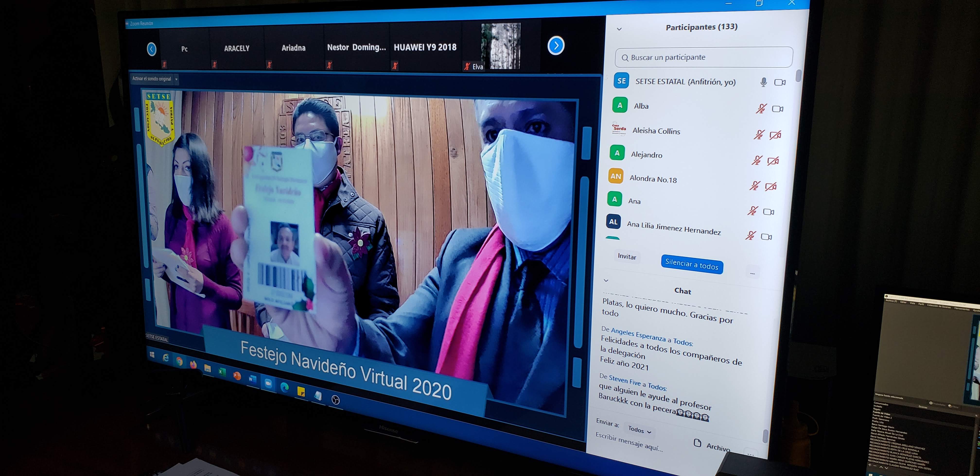Viewport: 980px width, 476px height.
Task: Click Activar el sonido original button
Action: pos(152,79)
